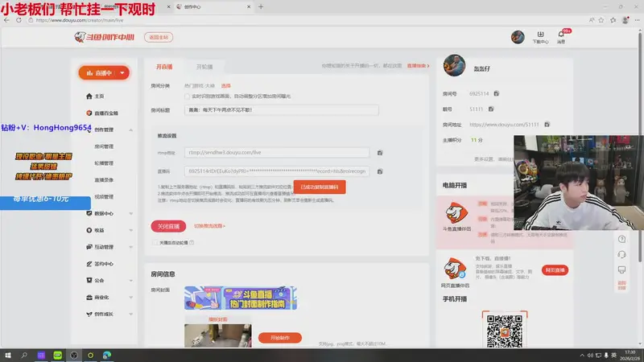The height and width of the screenshot is (362, 644).
Task: Click the user avatar in the header
Action: [518, 37]
